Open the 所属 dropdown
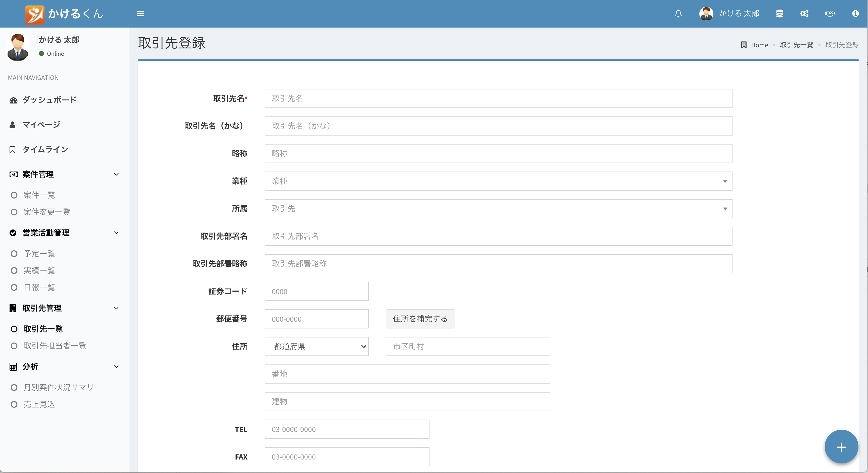 [x=498, y=209]
